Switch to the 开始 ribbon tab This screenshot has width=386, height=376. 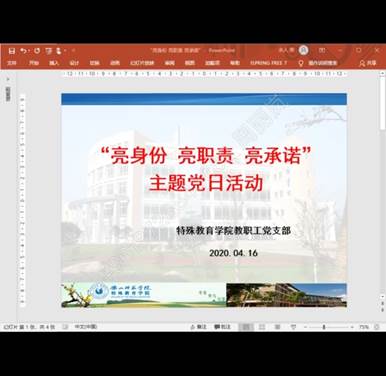click(34, 63)
